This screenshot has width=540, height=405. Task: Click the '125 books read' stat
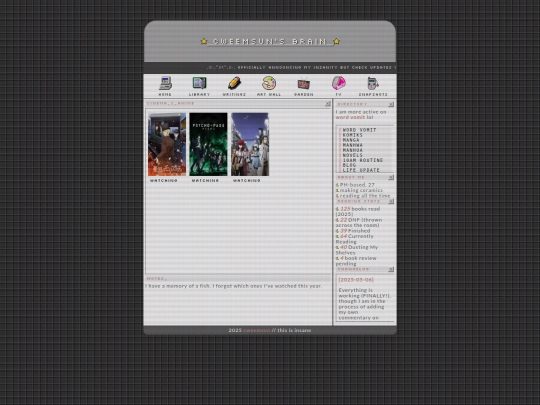click(358, 211)
